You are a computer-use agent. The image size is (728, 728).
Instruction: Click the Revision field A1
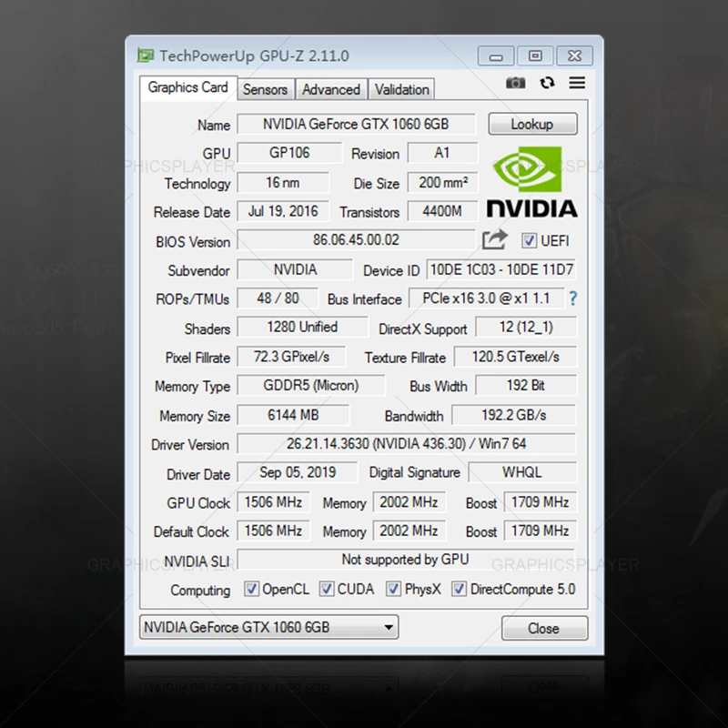442,153
